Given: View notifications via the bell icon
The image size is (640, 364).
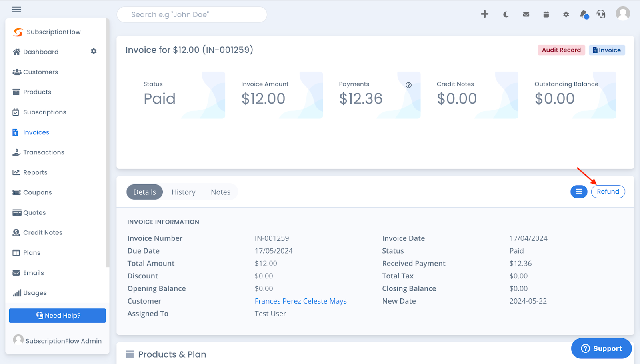Looking at the screenshot, I should coord(583,14).
